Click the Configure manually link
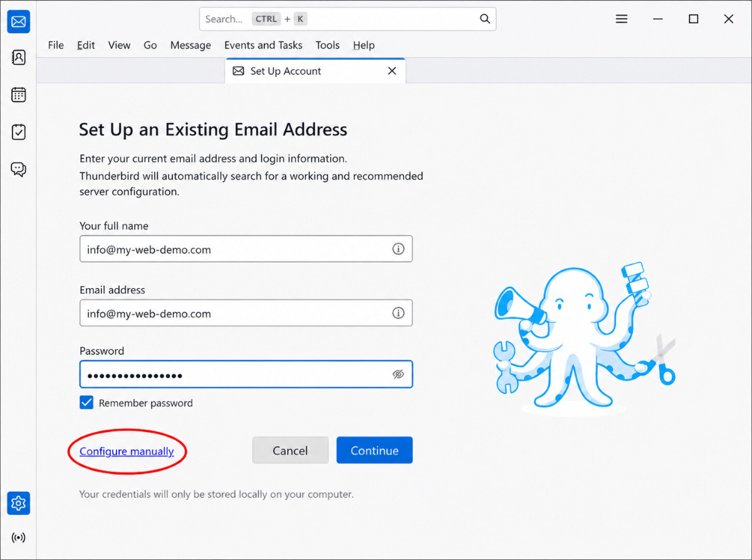The height and width of the screenshot is (560, 752). [x=127, y=451]
